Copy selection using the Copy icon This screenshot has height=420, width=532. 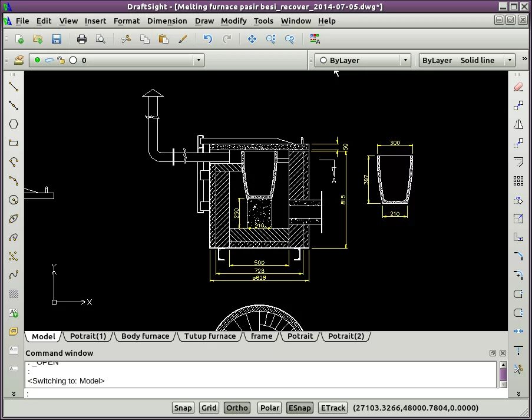145,39
